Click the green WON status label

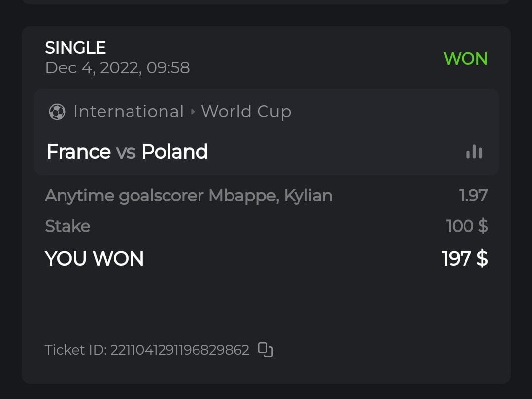tap(465, 59)
